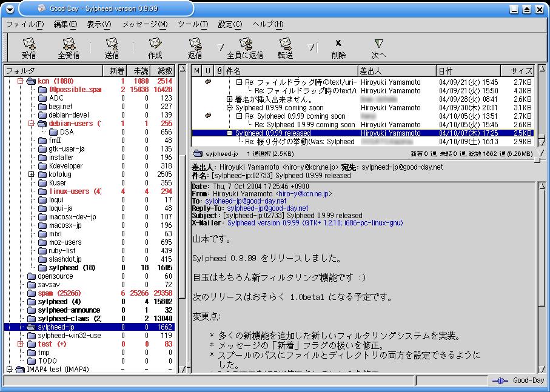Open the ファイル(F) menu
The height and width of the screenshot is (392, 550).
(25, 24)
